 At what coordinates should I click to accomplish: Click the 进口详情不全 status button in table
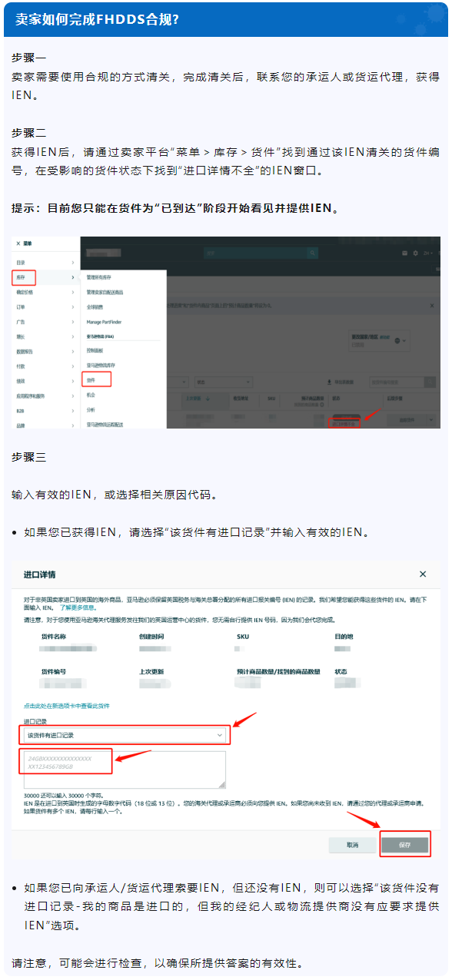(x=344, y=422)
